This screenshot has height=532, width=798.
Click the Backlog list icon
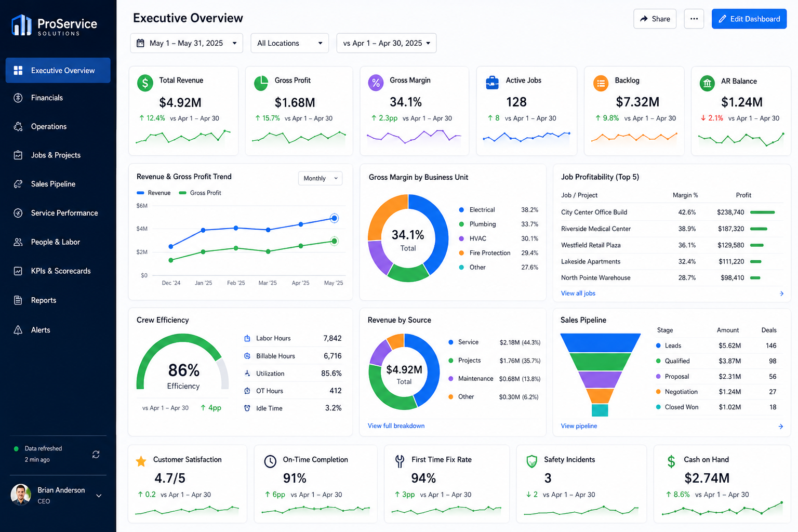point(601,83)
